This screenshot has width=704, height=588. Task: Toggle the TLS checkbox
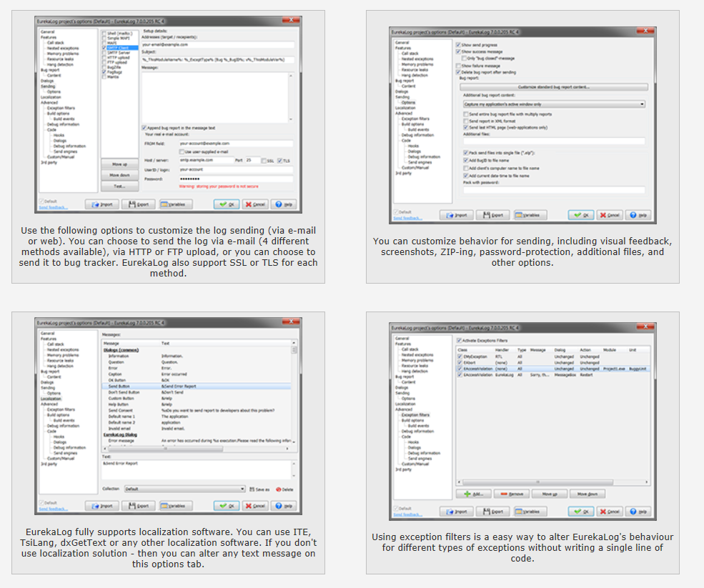[x=280, y=161]
